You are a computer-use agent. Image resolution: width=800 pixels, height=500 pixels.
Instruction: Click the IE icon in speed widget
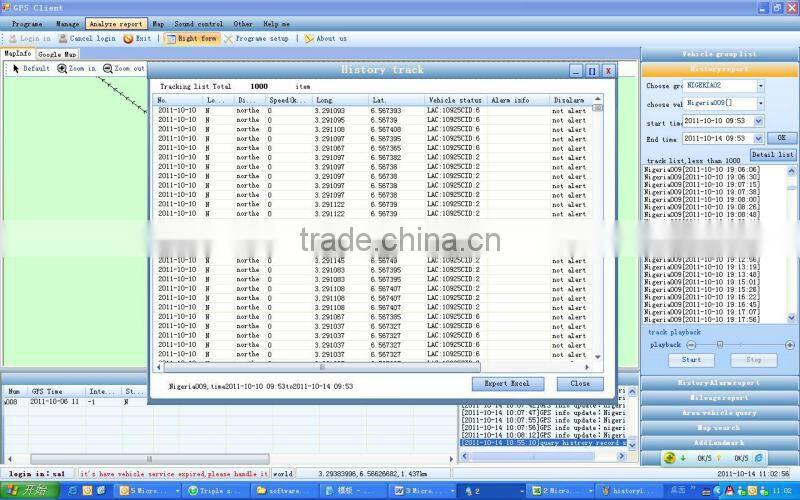pos(759,458)
